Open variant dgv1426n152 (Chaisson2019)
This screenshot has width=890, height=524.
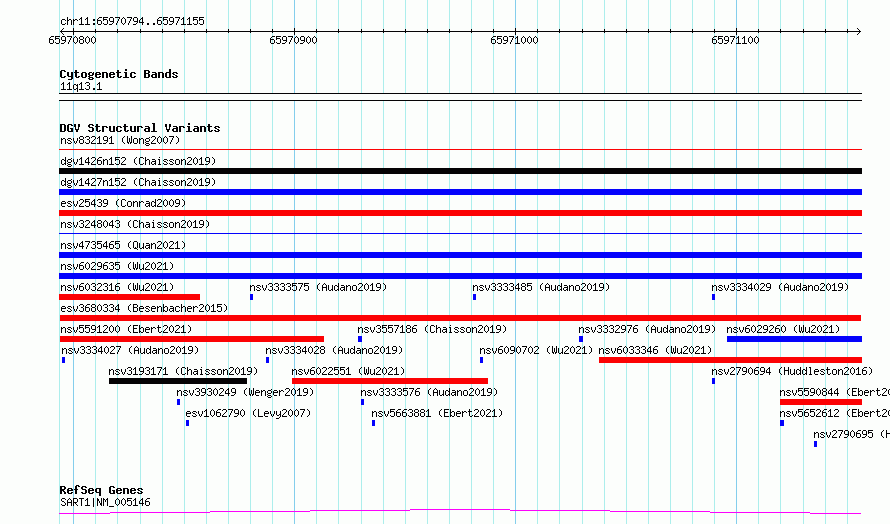tap(138, 161)
